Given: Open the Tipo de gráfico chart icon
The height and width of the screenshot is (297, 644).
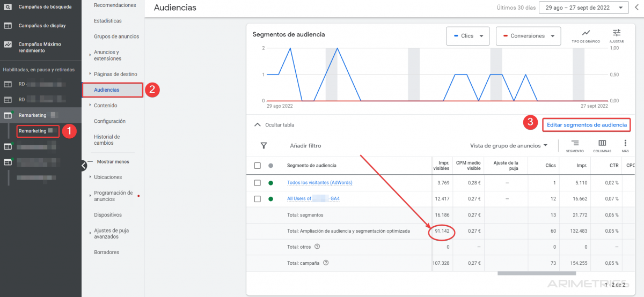Looking at the screenshot, I should tap(586, 33).
